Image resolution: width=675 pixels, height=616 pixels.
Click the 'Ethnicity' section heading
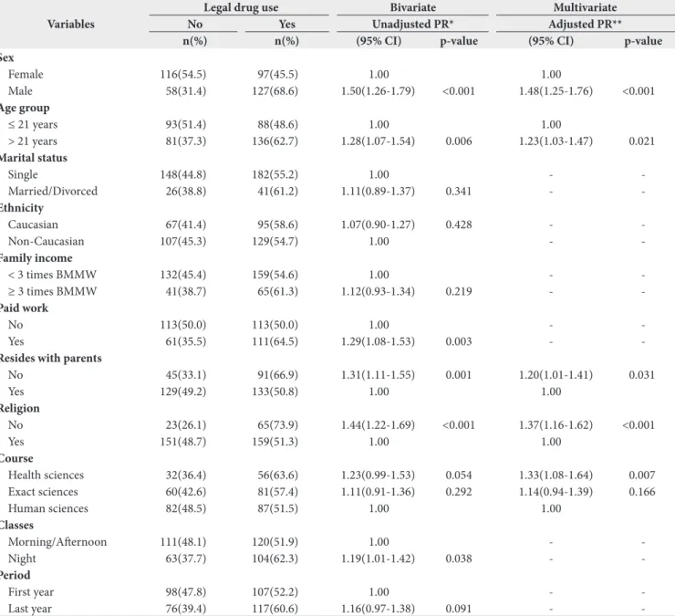coord(22,208)
